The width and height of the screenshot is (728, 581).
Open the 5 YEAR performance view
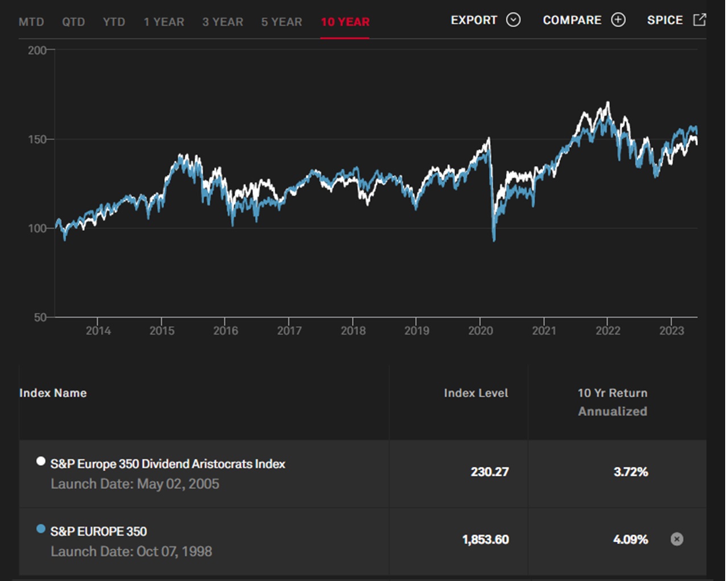(282, 22)
